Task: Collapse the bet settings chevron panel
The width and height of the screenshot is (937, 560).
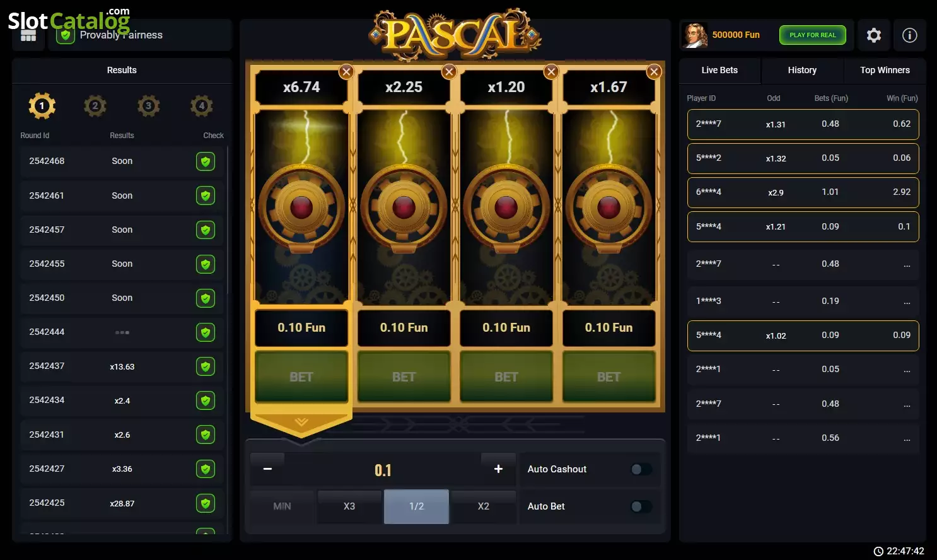Action: 301,422
